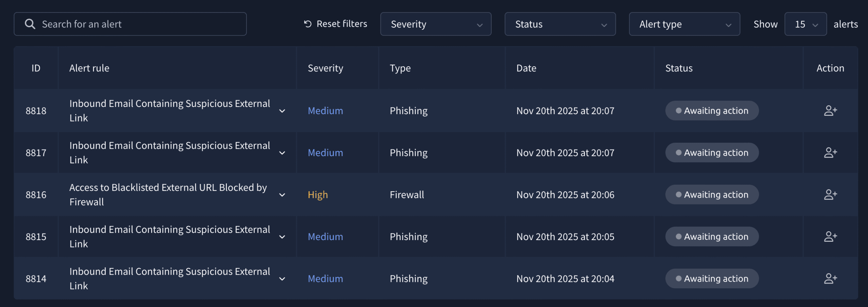
Task: Open the Severity filter dropdown
Action: (436, 24)
